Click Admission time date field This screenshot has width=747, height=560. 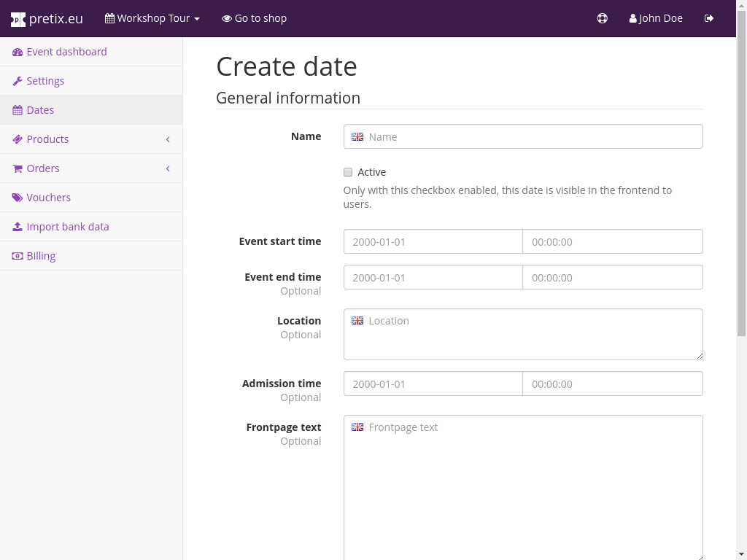click(x=433, y=384)
